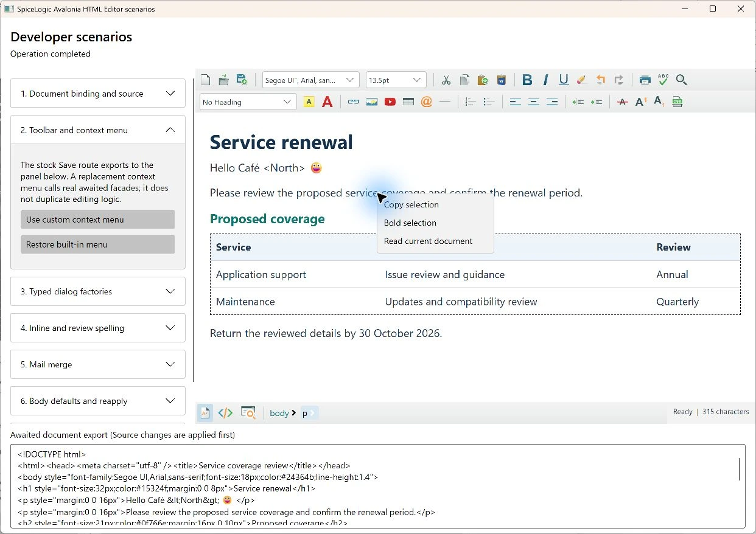The width and height of the screenshot is (756, 534).
Task: Click Restore built-in menu button
Action: (x=97, y=244)
